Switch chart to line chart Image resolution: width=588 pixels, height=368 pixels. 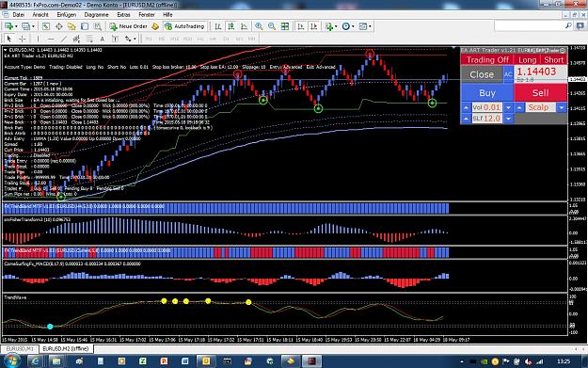[x=244, y=26]
